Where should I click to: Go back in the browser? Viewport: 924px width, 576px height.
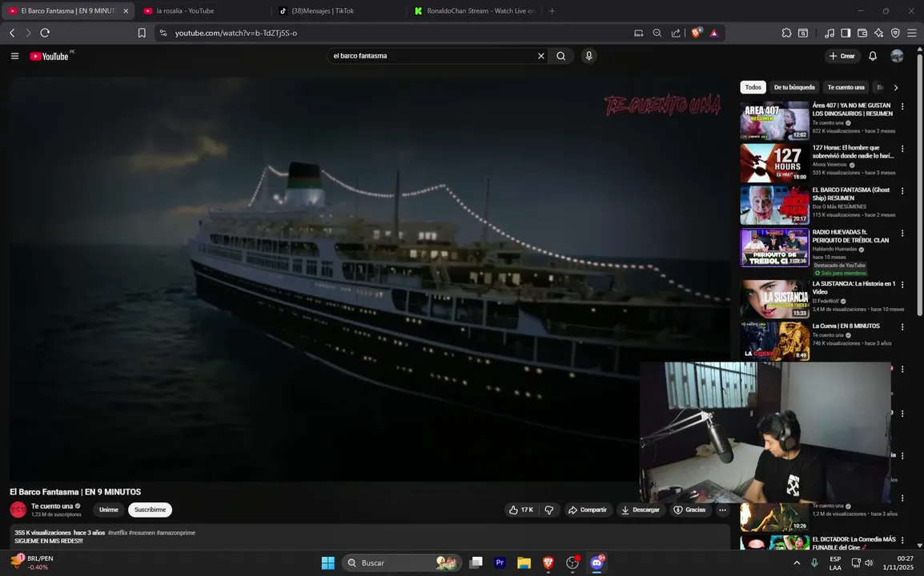click(x=12, y=33)
